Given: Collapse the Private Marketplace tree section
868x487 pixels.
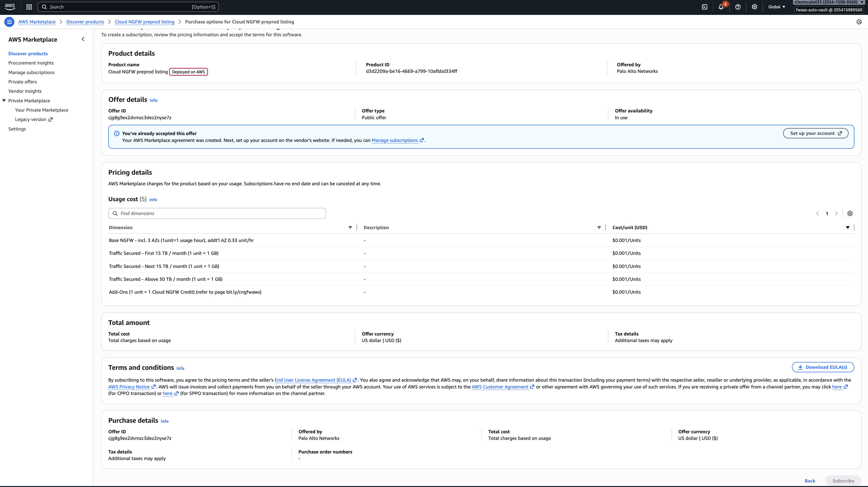Looking at the screenshot, I should click(4, 101).
